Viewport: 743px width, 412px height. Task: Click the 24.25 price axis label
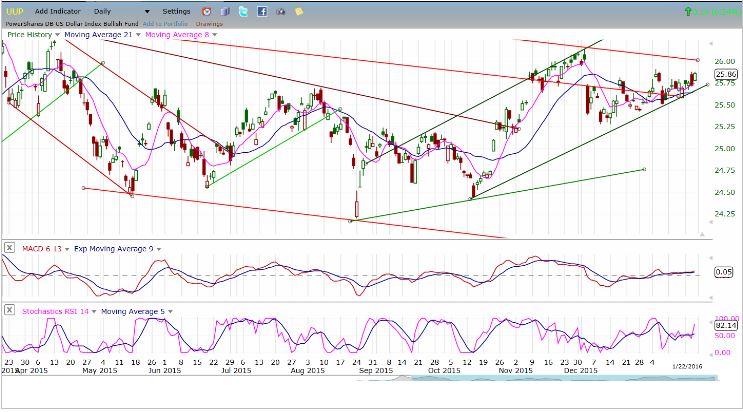coord(725,213)
